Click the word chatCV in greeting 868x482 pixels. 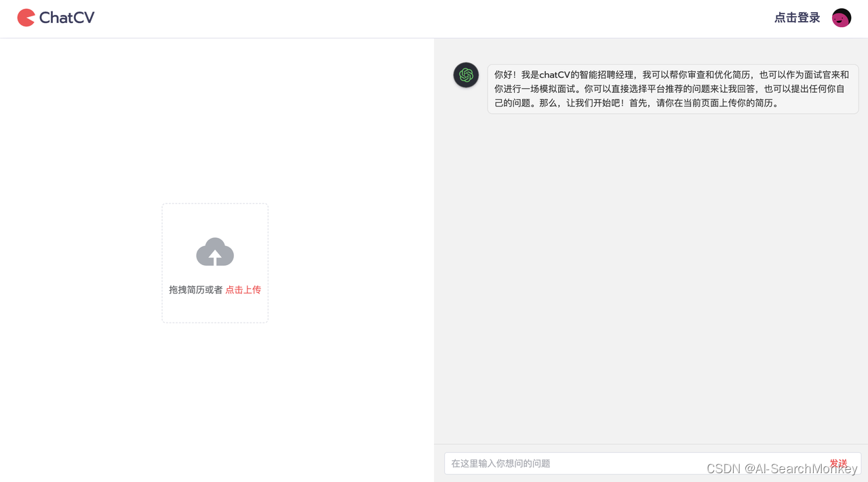click(x=554, y=75)
